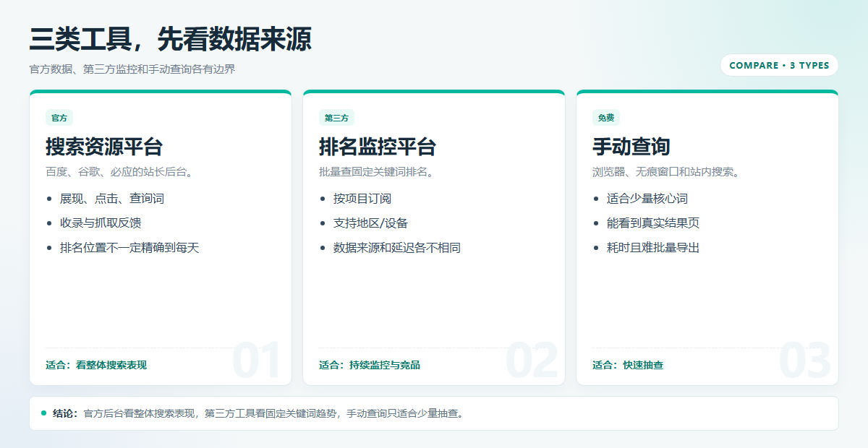Select the 官方 tag on first card

(x=59, y=118)
